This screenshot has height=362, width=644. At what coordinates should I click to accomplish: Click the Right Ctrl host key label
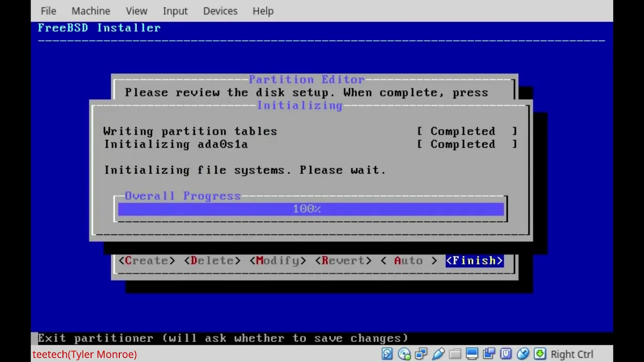(x=572, y=354)
